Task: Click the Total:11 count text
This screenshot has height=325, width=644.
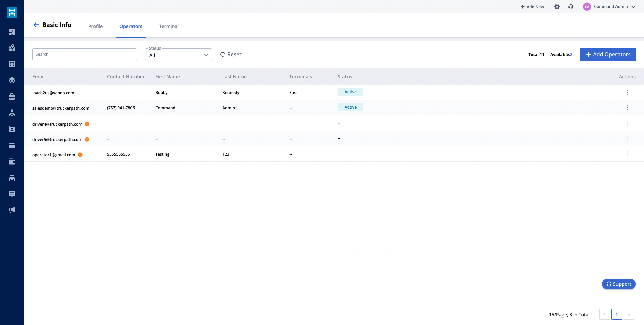Action: pos(536,54)
